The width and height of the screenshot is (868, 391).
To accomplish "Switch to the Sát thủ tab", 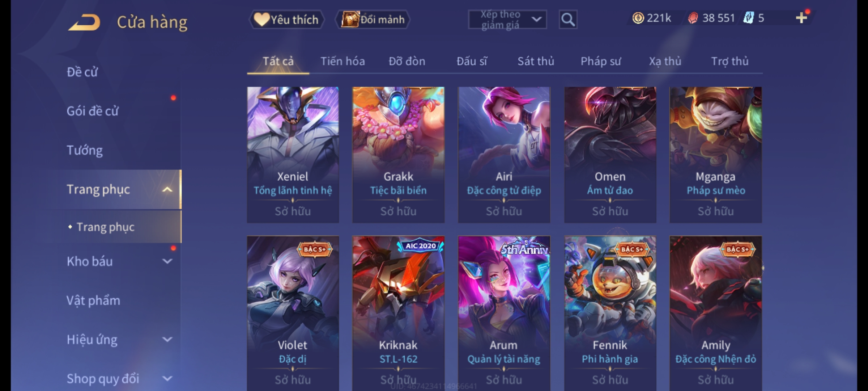I will tap(536, 61).
